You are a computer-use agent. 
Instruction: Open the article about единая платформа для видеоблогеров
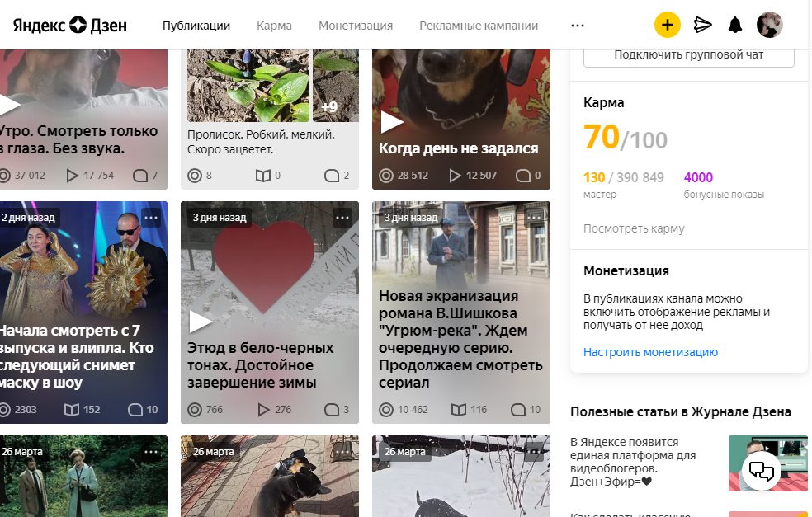coord(633,462)
